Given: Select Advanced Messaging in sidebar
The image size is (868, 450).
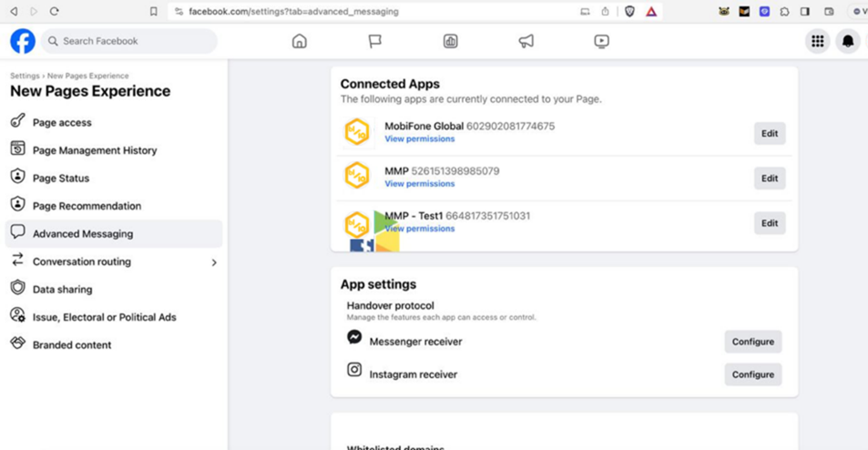Looking at the screenshot, I should [x=83, y=234].
